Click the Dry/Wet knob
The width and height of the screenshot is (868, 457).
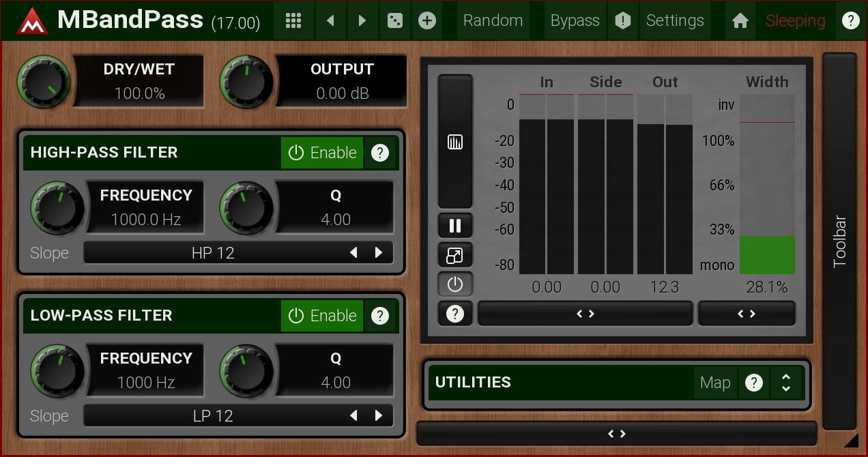[44, 82]
